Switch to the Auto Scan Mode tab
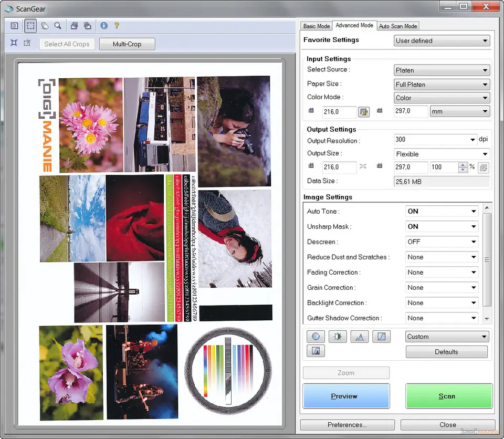Viewport: 504px width, 439px height. point(398,26)
